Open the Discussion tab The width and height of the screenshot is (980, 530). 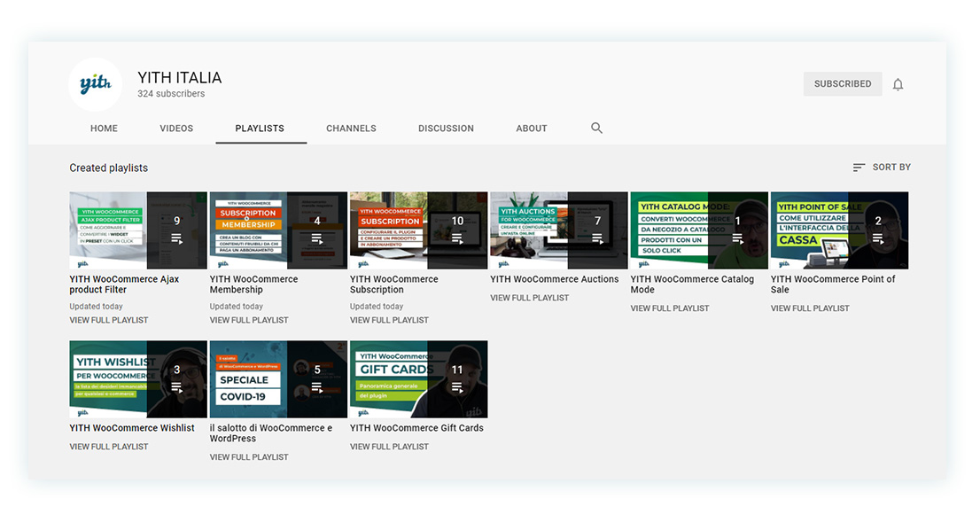[x=446, y=129]
